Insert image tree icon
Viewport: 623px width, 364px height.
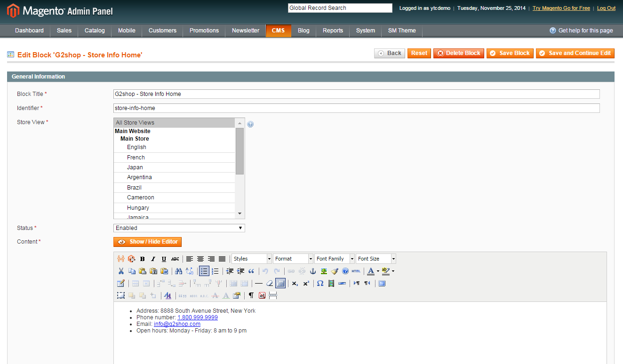(x=324, y=271)
